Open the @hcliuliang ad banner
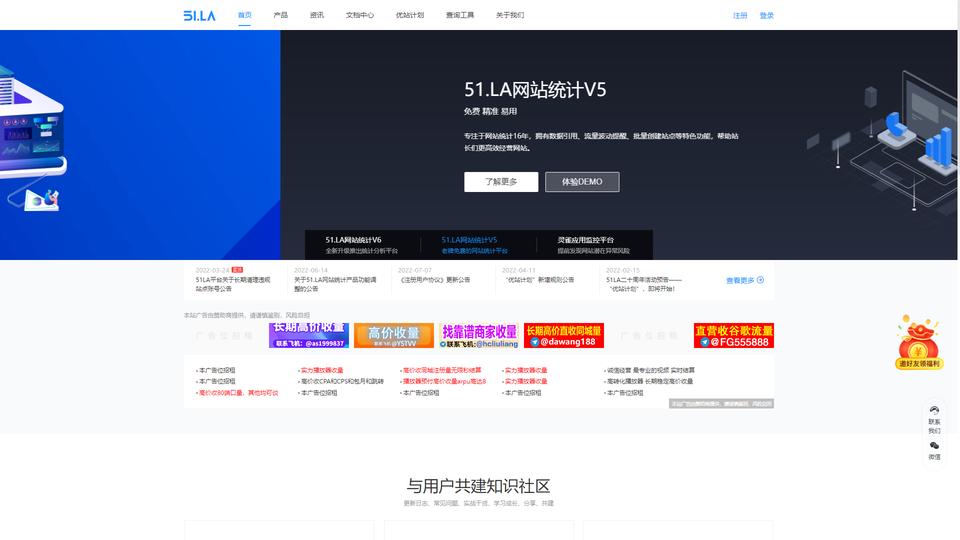Image resolution: width=960 pixels, height=540 pixels. coord(479,336)
